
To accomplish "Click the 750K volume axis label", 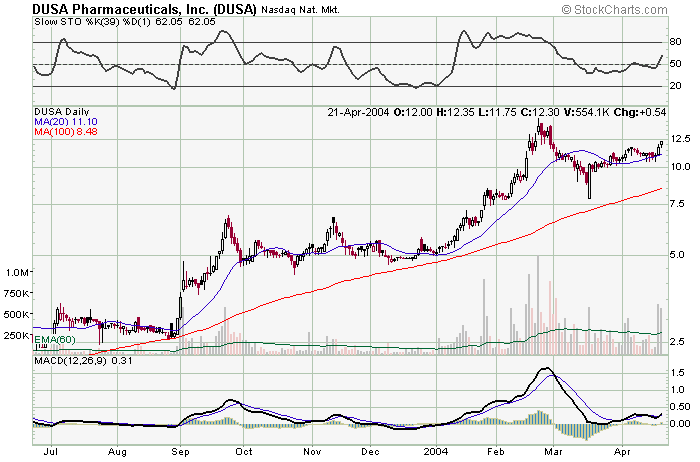I will 17,293.
